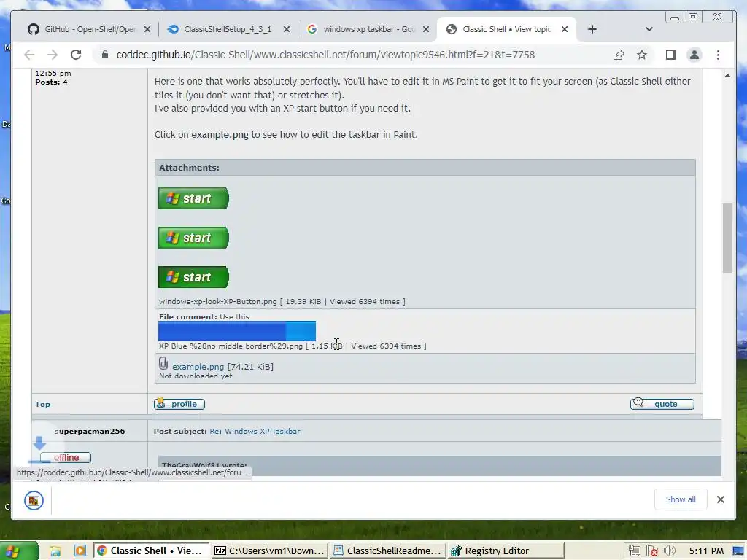
Task: Open the poster's profile button
Action: coord(179,404)
